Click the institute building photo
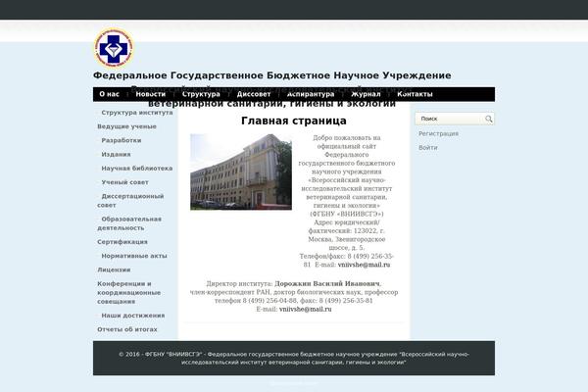588x392 pixels. click(241, 171)
